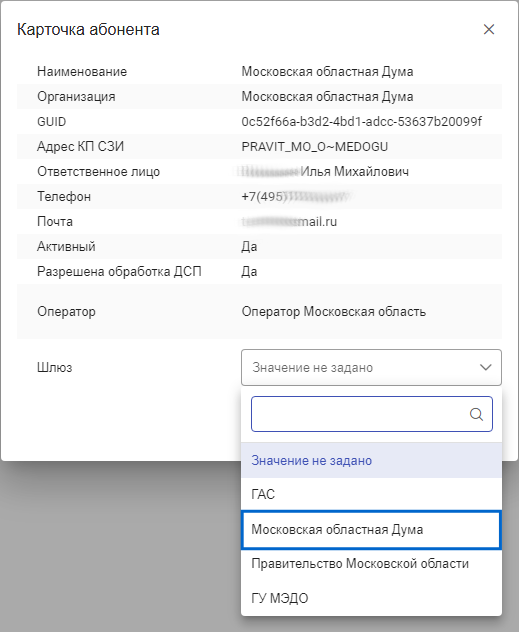This screenshot has height=632, width=519.
Task: Click the Организация row value
Action: coord(327,96)
